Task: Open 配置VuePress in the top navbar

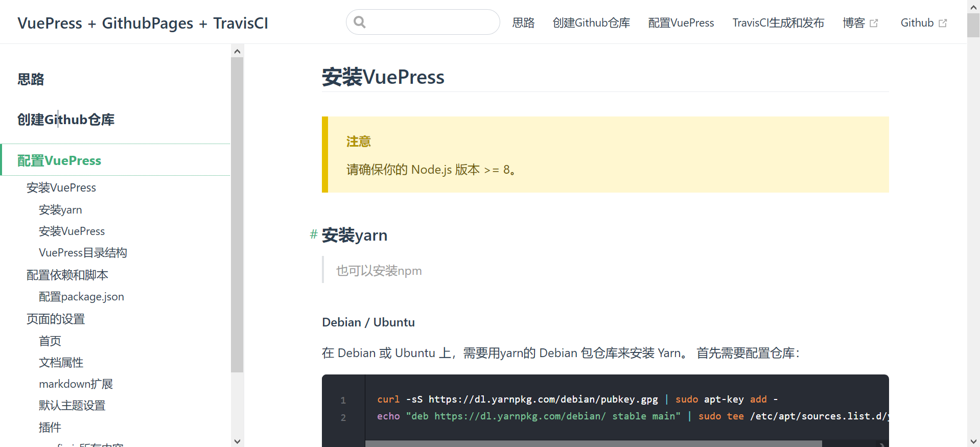Action: [x=681, y=23]
